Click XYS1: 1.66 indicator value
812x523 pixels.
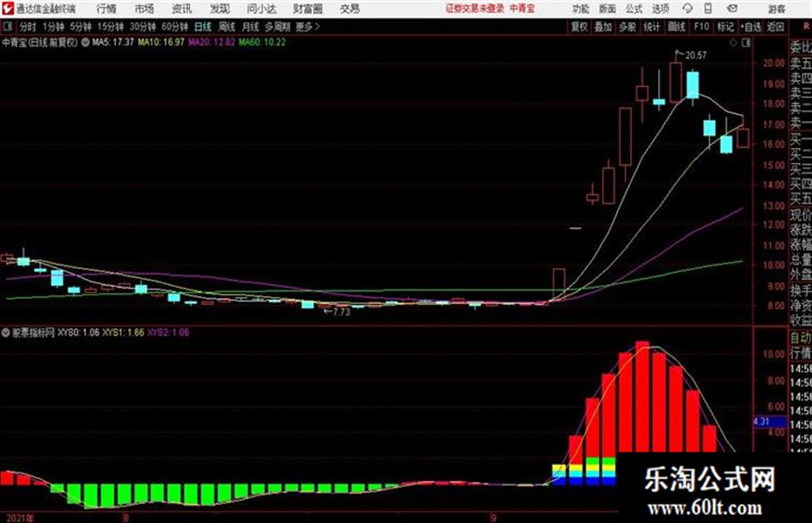(123, 332)
